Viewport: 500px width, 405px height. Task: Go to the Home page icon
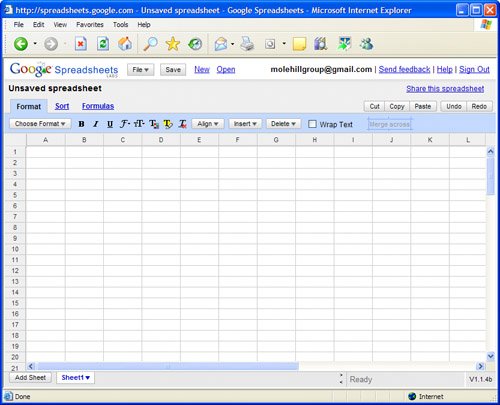pos(125,44)
